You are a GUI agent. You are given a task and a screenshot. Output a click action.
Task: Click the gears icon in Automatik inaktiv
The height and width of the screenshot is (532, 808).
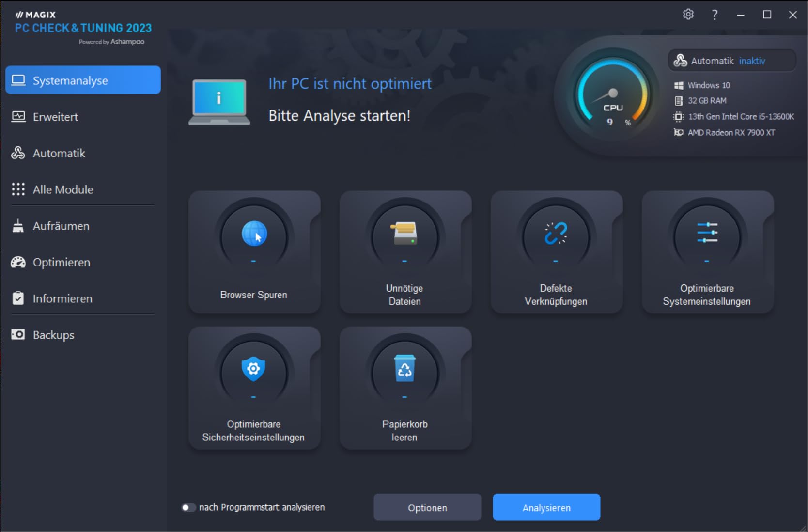point(681,61)
